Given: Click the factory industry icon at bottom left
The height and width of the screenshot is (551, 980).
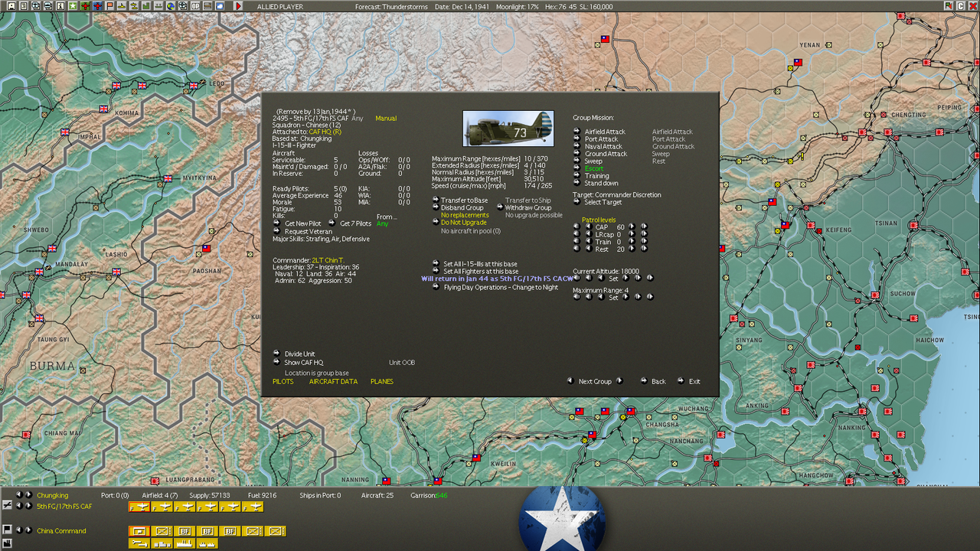Looking at the screenshot, I should pyautogui.click(x=7, y=543).
